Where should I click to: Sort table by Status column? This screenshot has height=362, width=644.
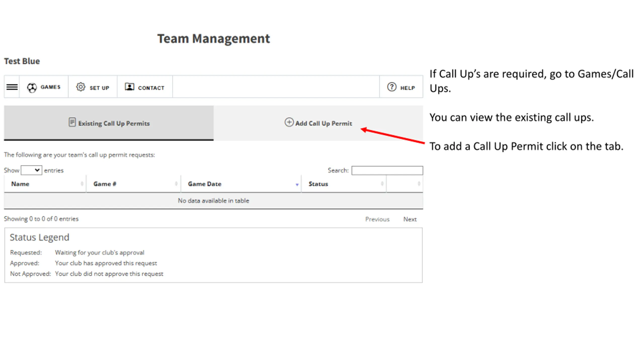pos(344,184)
